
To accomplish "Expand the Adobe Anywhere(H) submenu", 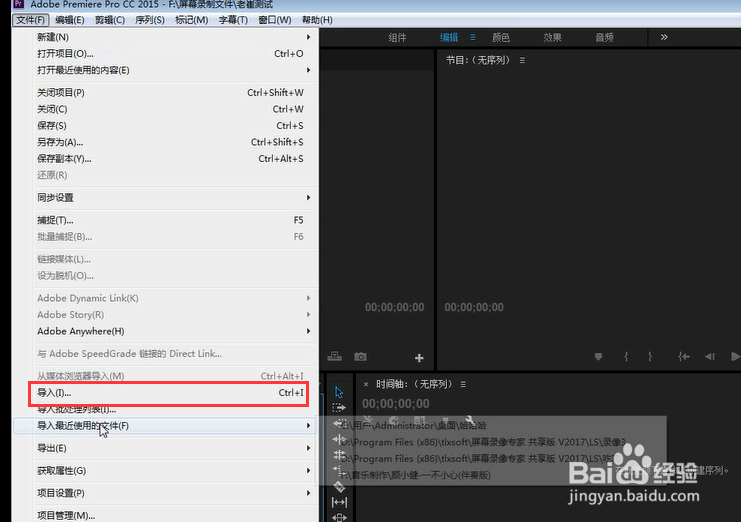I will tap(308, 331).
